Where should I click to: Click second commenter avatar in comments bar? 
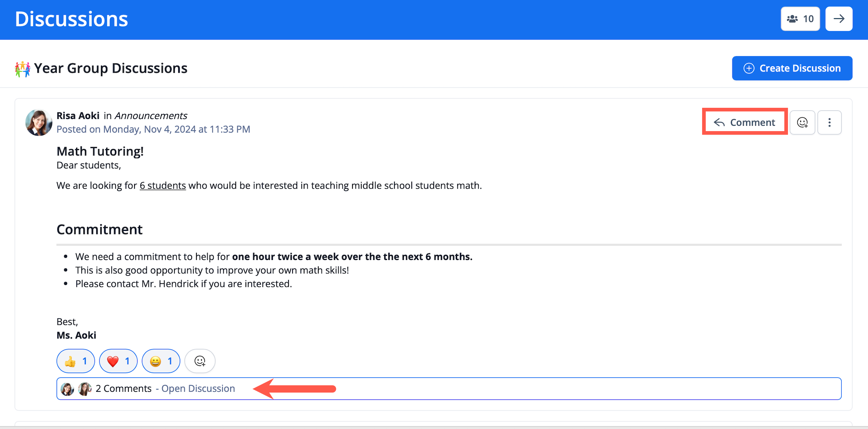tap(85, 389)
